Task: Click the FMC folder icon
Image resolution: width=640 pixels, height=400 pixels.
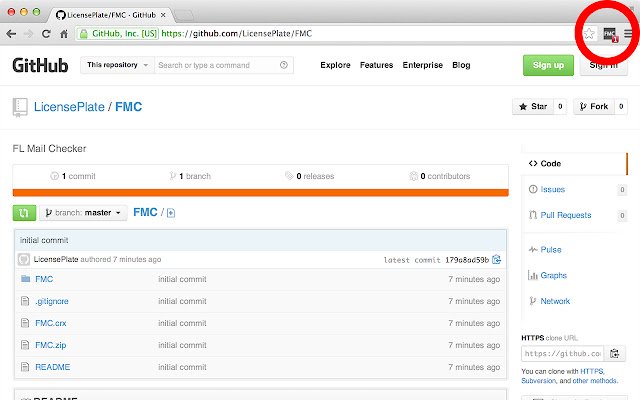Action: tap(25, 279)
